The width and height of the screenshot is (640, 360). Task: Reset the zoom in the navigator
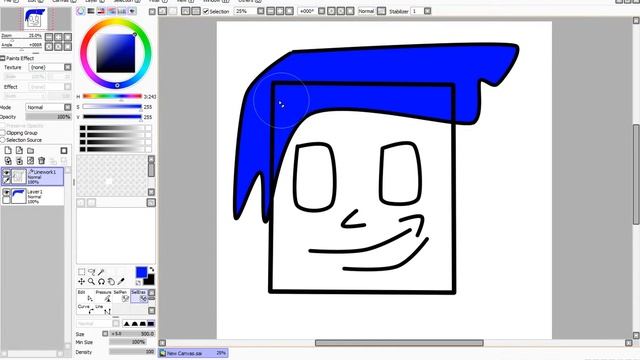coord(68,37)
